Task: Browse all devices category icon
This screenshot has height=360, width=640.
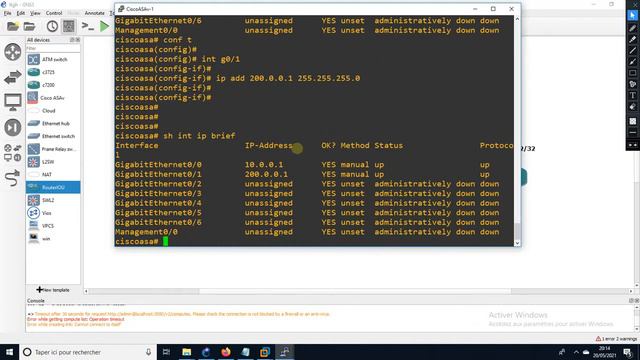Action: [13, 153]
